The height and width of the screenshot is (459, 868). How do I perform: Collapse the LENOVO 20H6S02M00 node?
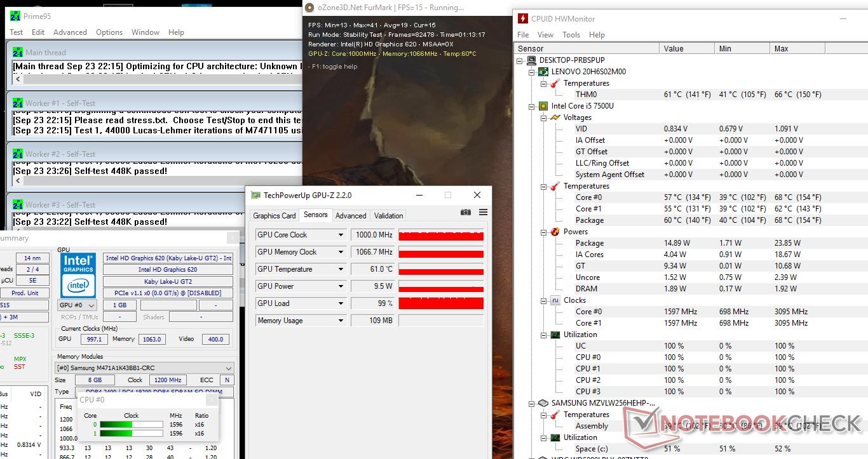pos(532,72)
